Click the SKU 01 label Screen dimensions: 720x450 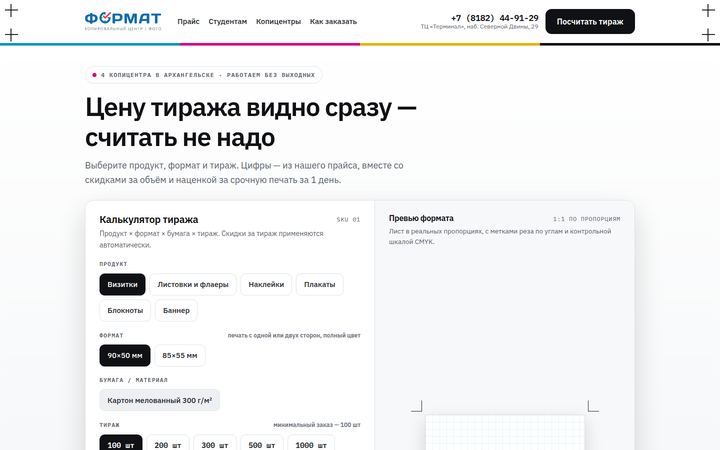(348, 219)
